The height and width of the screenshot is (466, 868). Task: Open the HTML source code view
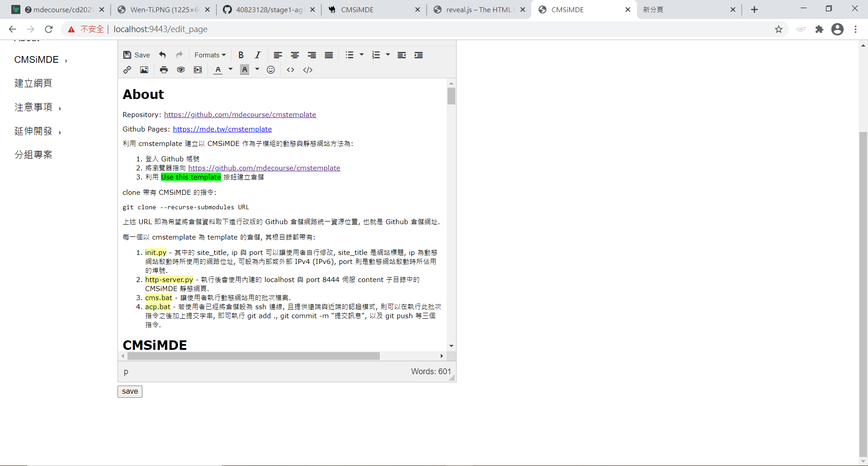291,70
